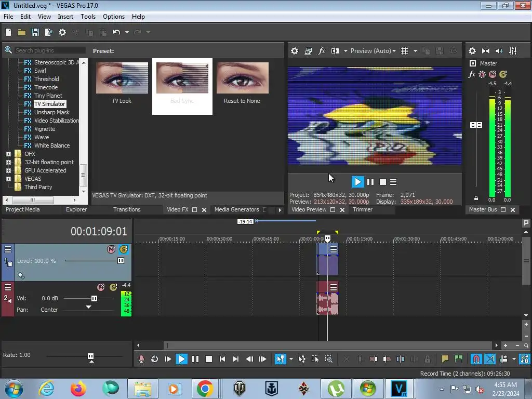Image resolution: width=532 pixels, height=399 pixels.
Task: Open the Tools menu
Action: [x=88, y=17]
